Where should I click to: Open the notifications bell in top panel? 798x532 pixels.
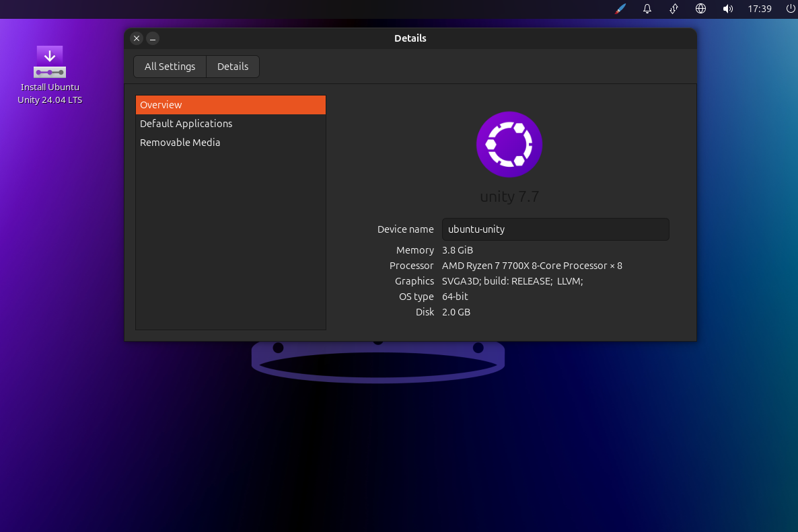647,9
